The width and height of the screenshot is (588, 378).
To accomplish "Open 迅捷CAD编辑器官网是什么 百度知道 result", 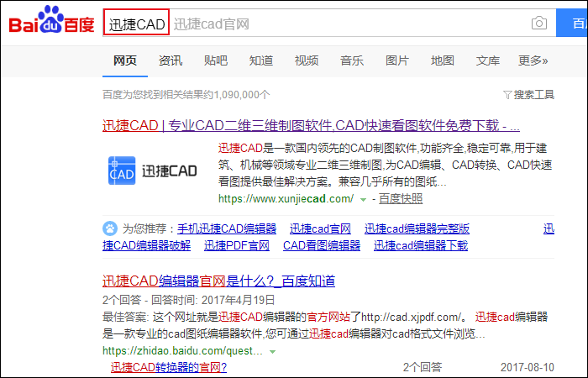I will tap(218, 281).
